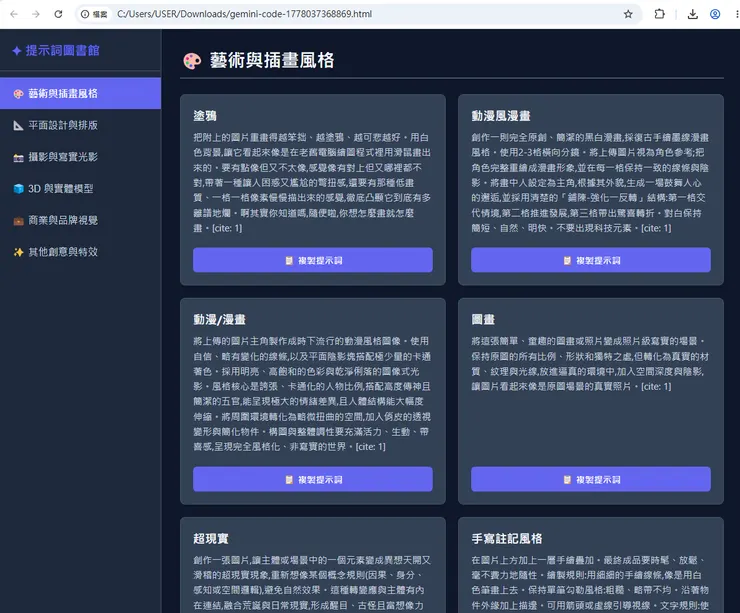
Task: Click the briefcase icon beside 商業與品牌視覺
Action: click(18, 220)
